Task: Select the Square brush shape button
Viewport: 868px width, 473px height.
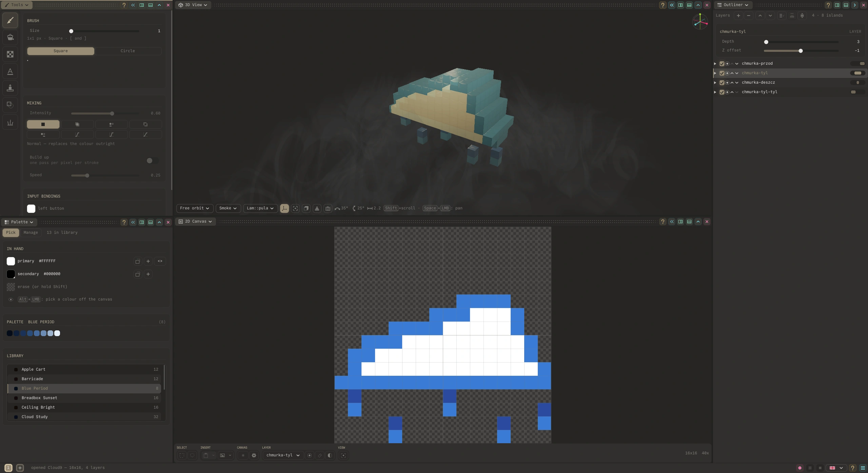Action: coord(61,51)
